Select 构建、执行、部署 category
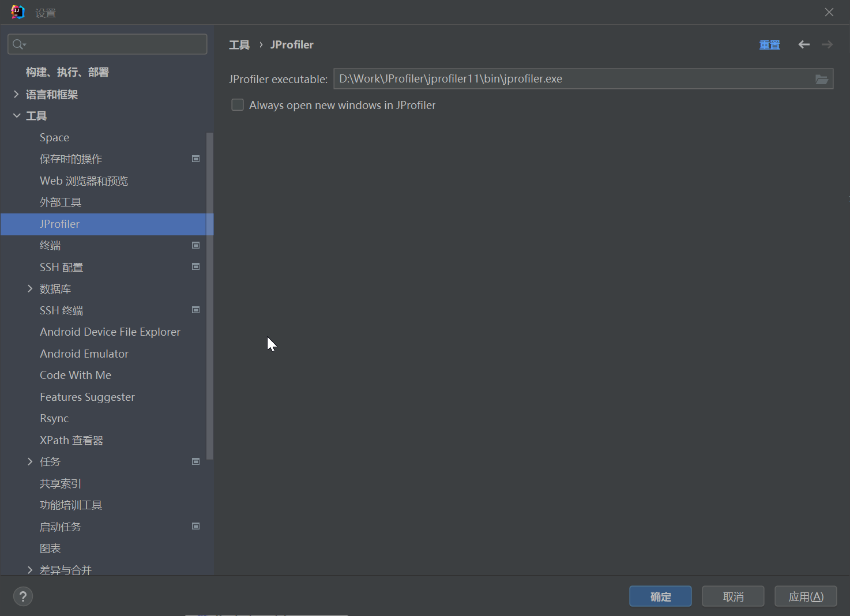Screen dimensions: 850x616 pyautogui.click(x=67, y=72)
